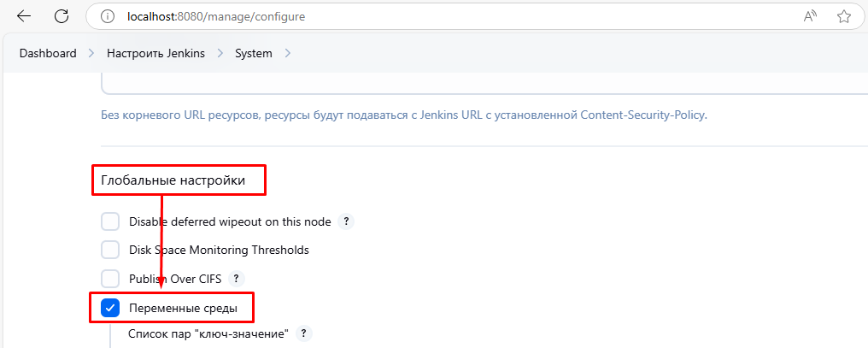Expand chevron after Dashboard breadcrumb
The image size is (868, 348).
(x=91, y=53)
